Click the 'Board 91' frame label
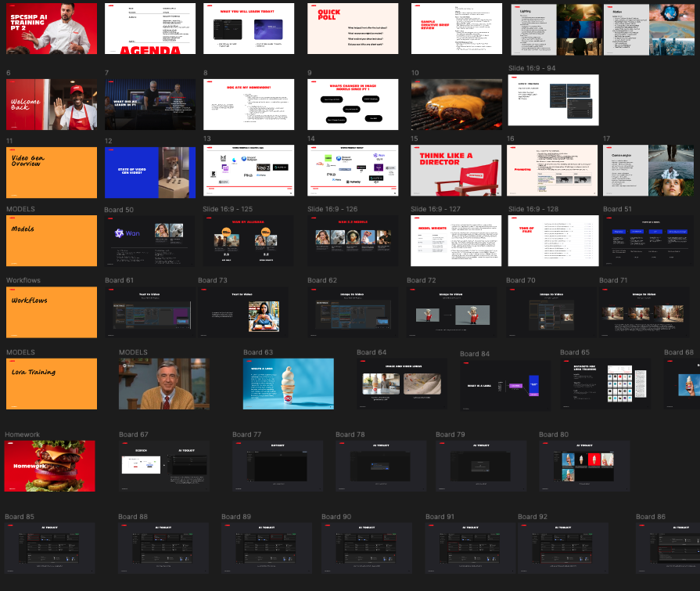This screenshot has height=591, width=700. (x=440, y=517)
